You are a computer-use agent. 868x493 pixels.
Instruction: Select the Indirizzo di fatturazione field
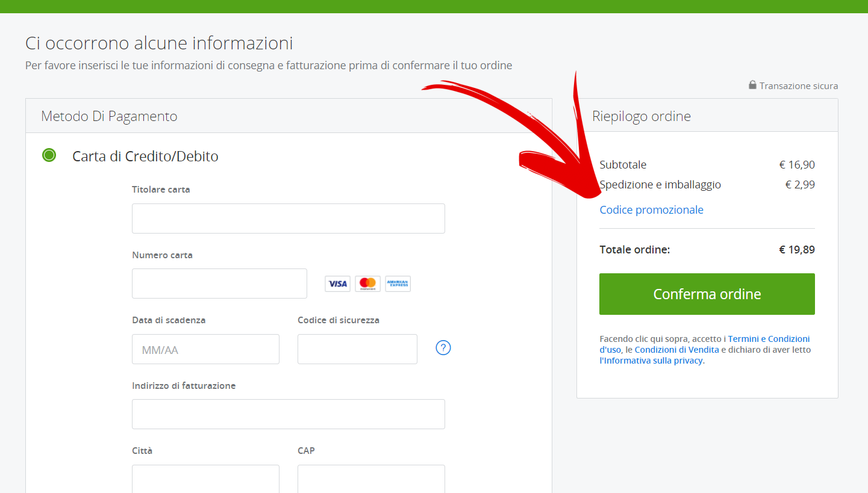[x=288, y=414]
